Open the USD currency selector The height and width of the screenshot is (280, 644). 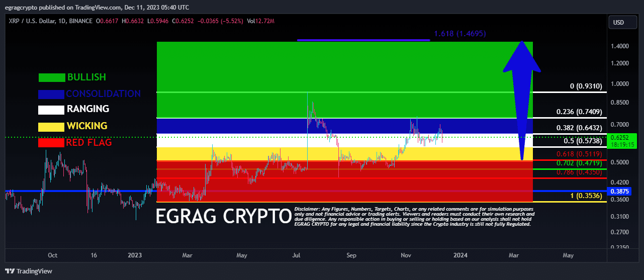(623, 23)
